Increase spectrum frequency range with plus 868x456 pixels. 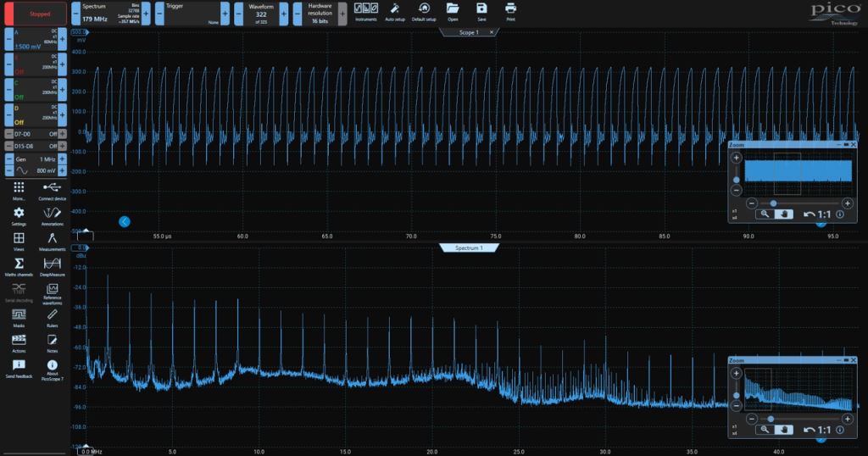tap(146, 14)
